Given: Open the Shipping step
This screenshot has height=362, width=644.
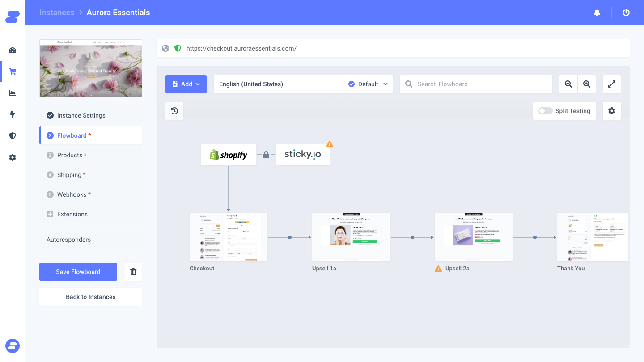Looking at the screenshot, I should 91,175.
